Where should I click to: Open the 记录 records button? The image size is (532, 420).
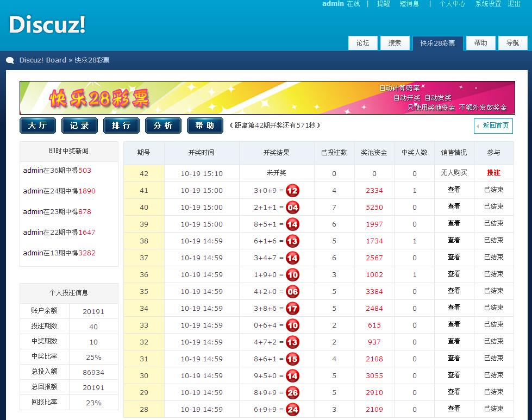coord(79,126)
